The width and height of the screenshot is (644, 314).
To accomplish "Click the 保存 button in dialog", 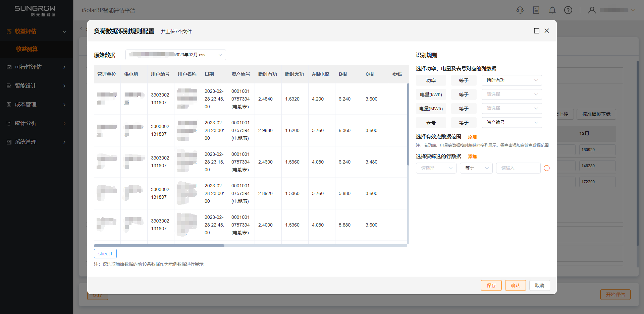I will click(491, 286).
